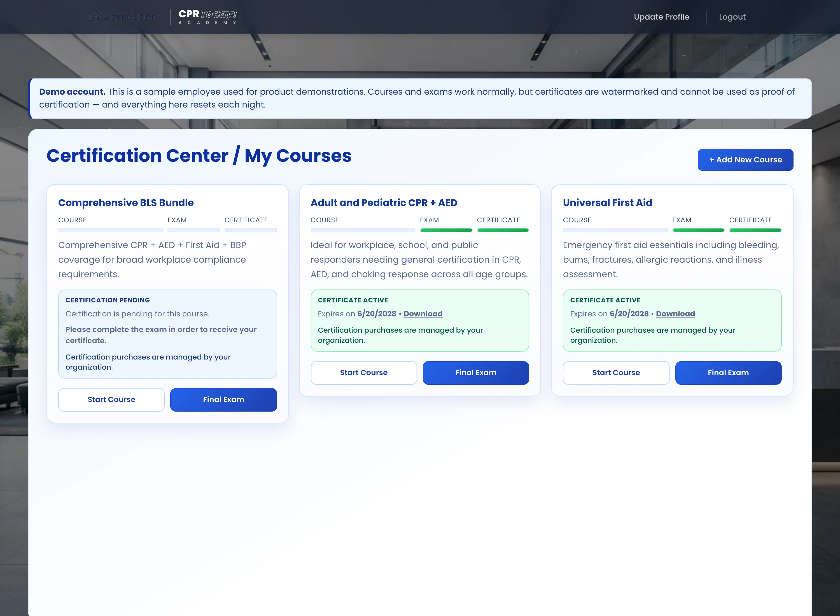Click the EXAM progress bar in BLS Bundle
This screenshot has width=840, height=616.
[x=193, y=230]
